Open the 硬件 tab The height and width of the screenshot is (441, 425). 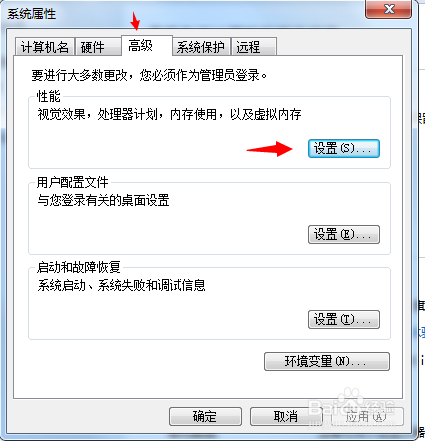tap(98, 47)
